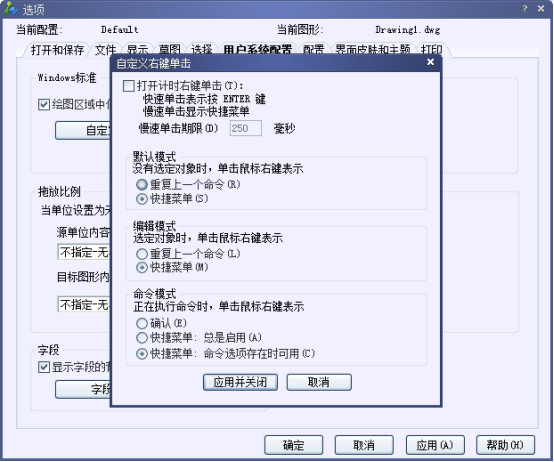This screenshot has height=462, width=554.
Task: Switch to the 打开和保存 tab
Action: point(57,50)
